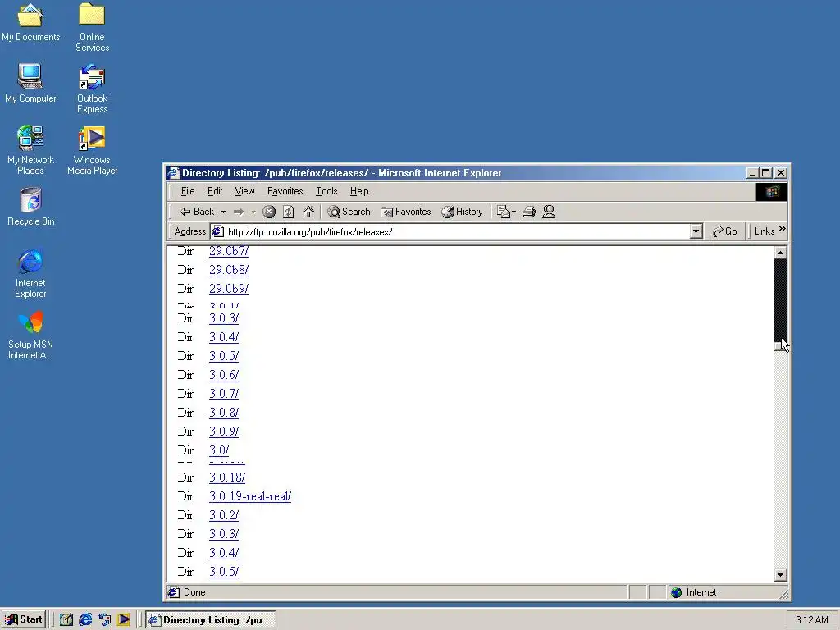Open the Favorites toolbar button
Viewport: 840px width, 630px height.
(405, 212)
